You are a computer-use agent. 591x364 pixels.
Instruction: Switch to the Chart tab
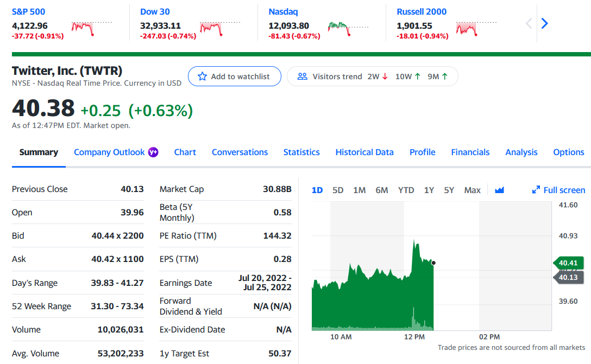pyautogui.click(x=185, y=152)
